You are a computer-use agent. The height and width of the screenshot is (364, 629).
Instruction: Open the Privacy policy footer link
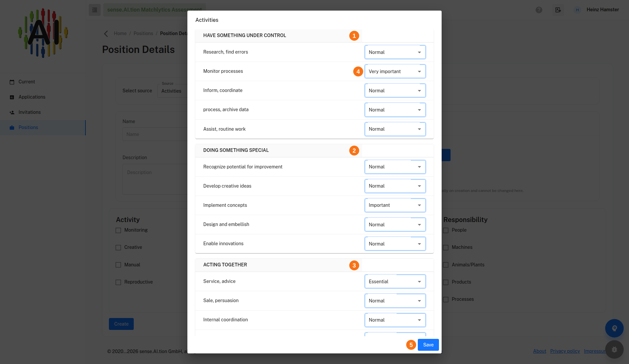click(x=565, y=351)
